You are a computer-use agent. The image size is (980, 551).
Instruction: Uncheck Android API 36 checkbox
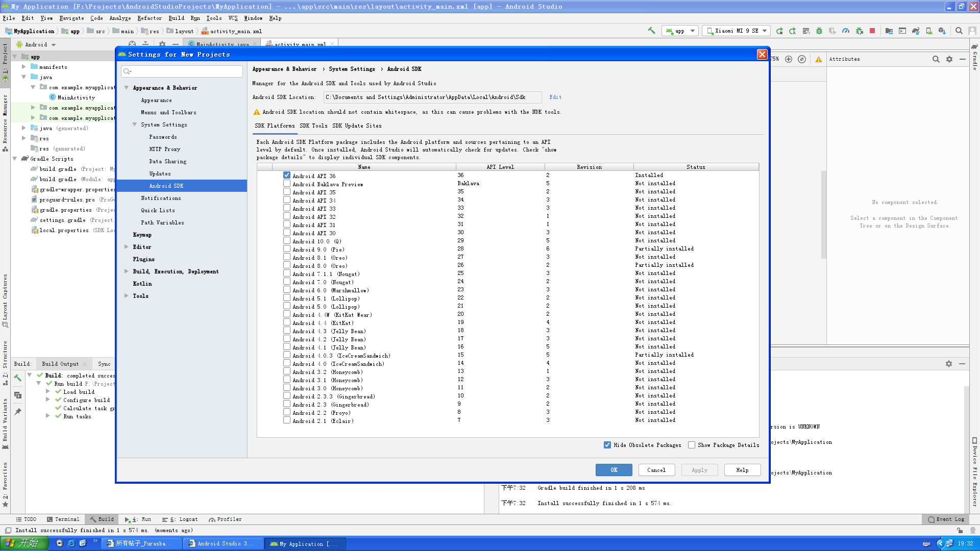pos(287,175)
